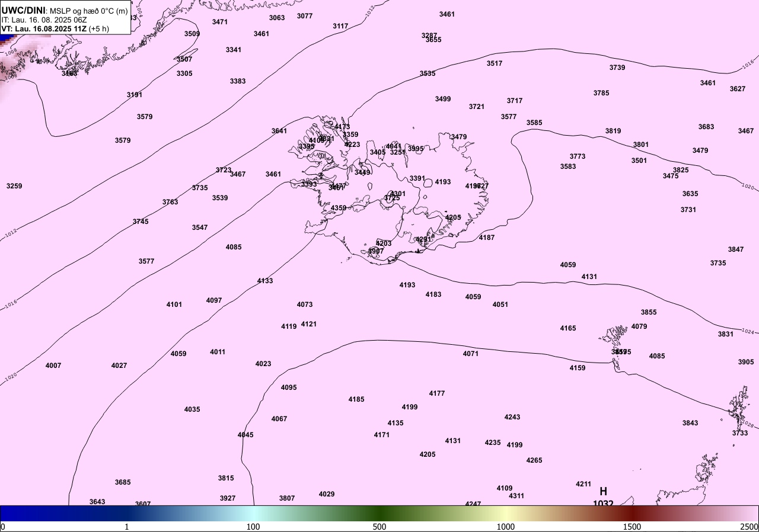Click the 4067 height value
This screenshot has width=759, height=532.
click(279, 419)
